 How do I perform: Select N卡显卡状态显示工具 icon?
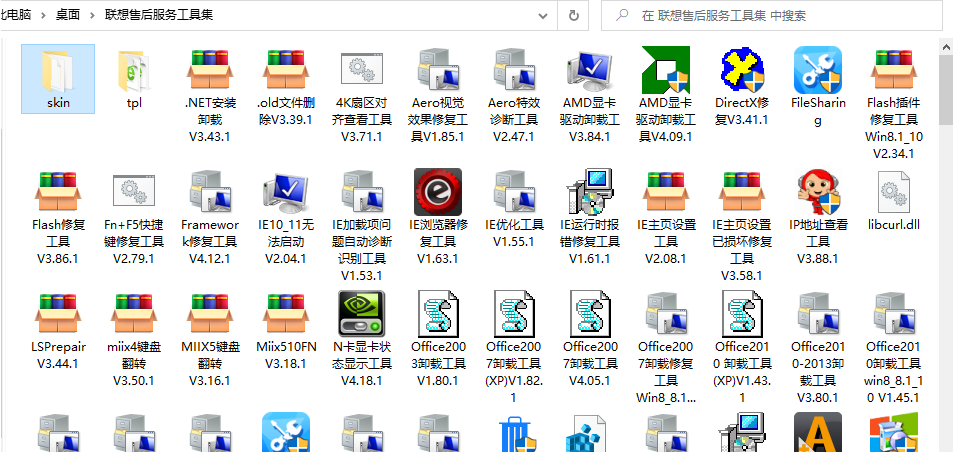pos(362,314)
